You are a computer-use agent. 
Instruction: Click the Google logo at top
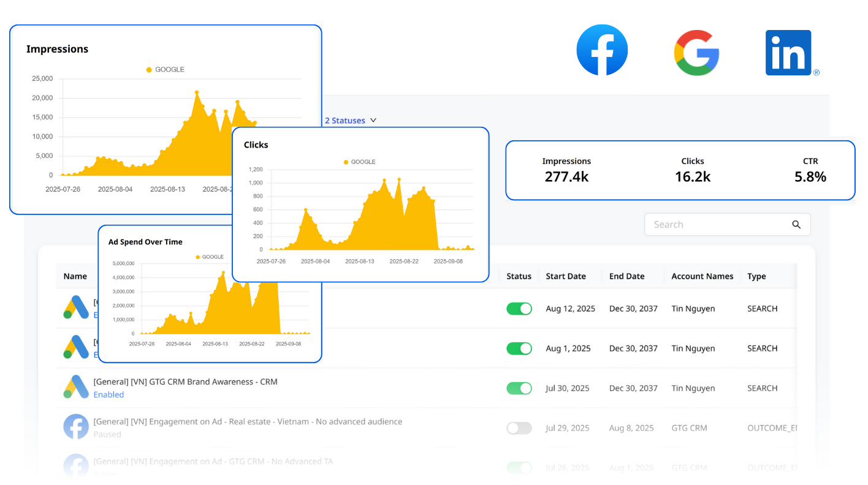click(696, 53)
